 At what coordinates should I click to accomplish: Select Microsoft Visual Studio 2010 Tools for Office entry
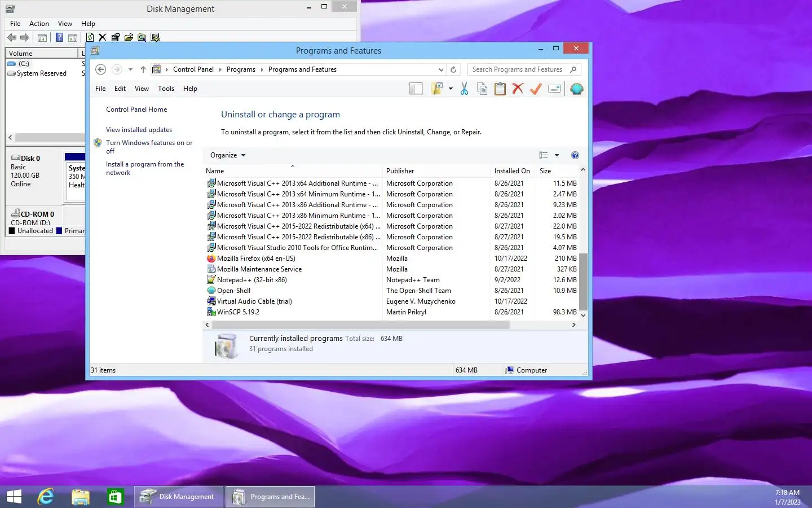(x=391, y=248)
